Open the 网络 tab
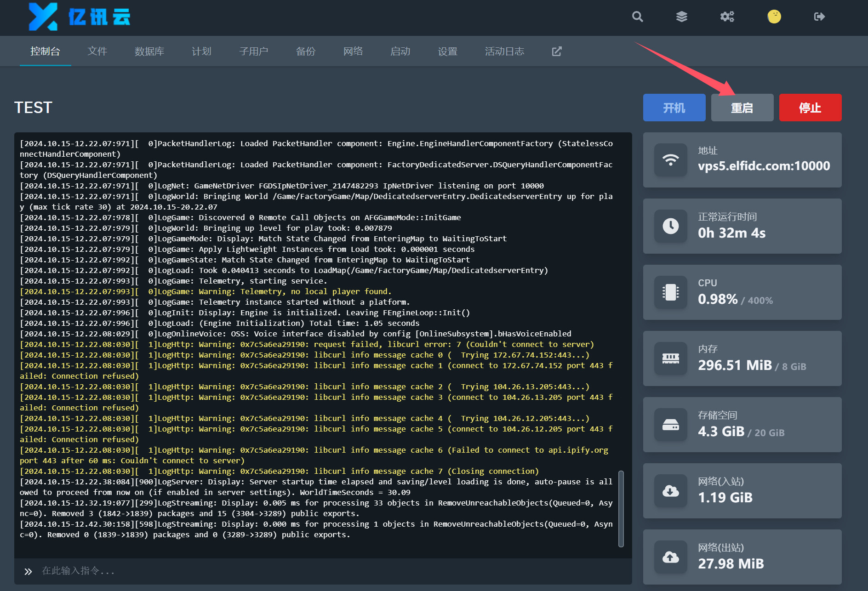 click(x=353, y=51)
